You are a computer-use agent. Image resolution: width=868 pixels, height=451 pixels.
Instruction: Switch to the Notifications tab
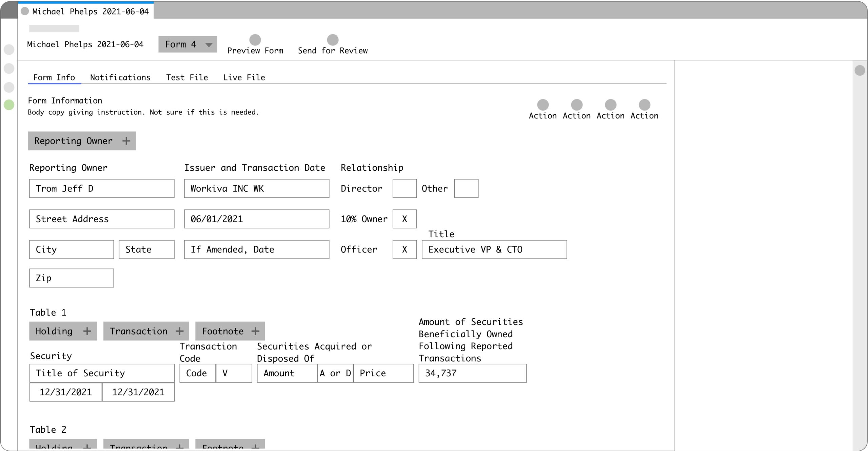click(120, 77)
